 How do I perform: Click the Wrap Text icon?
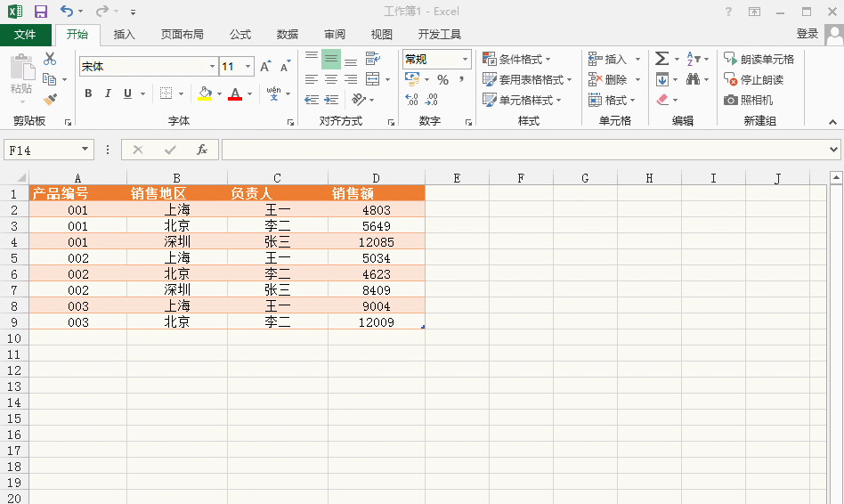click(x=372, y=58)
